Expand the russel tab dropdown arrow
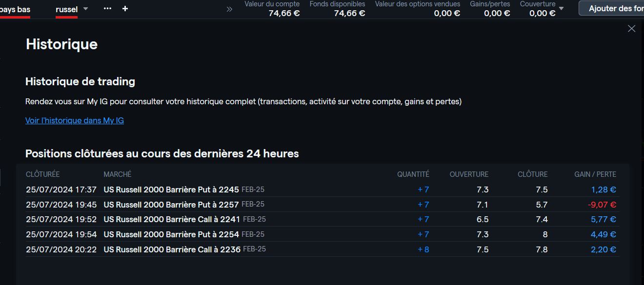This screenshot has height=285, width=644. pos(86,9)
